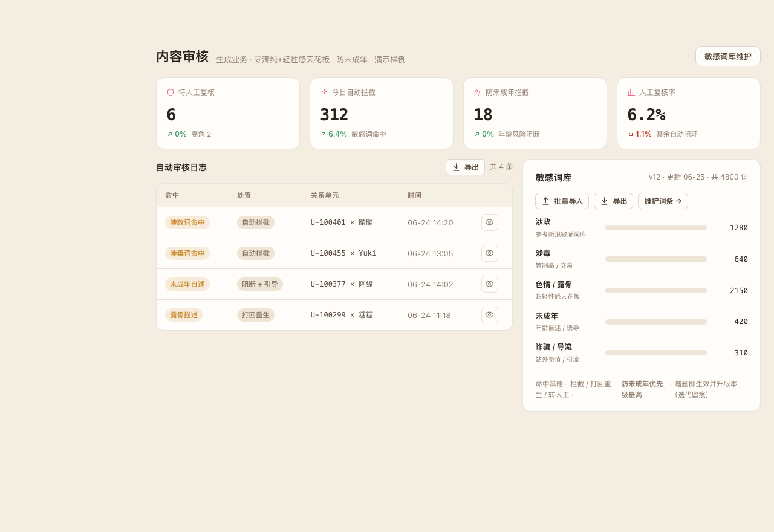Image resolution: width=774 pixels, height=532 pixels.
Task: Click the user icon on 防未成年拦截 card
Action: (478, 92)
